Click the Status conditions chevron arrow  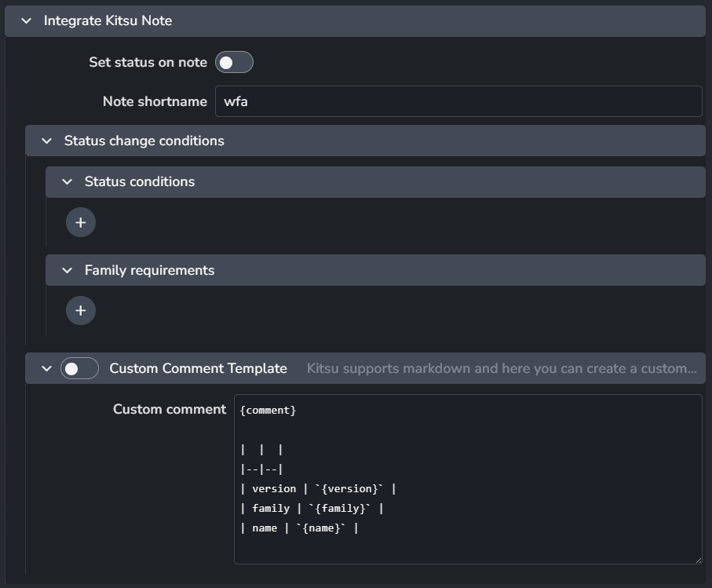[x=67, y=182]
